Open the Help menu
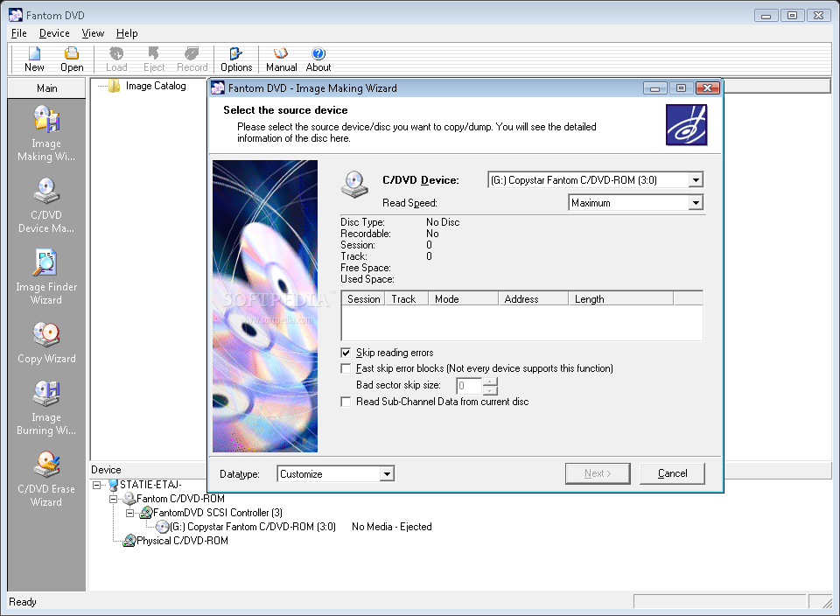Viewport: 840px width, 616px height. click(x=127, y=33)
